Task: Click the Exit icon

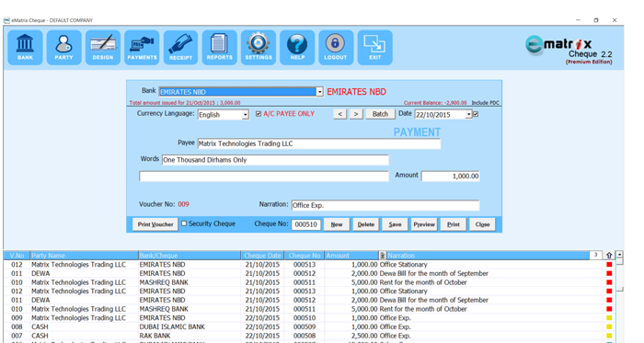Action: tap(375, 48)
